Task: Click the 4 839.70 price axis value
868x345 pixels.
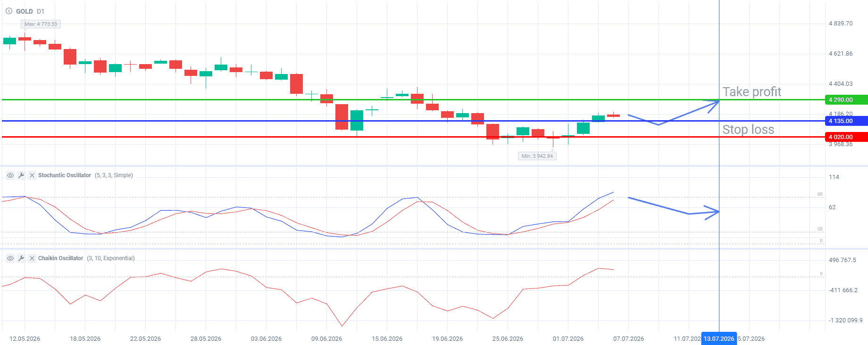Action: coord(841,24)
